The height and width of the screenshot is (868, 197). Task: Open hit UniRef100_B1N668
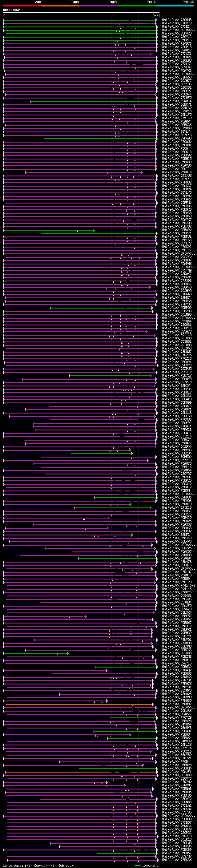(x=177, y=78)
